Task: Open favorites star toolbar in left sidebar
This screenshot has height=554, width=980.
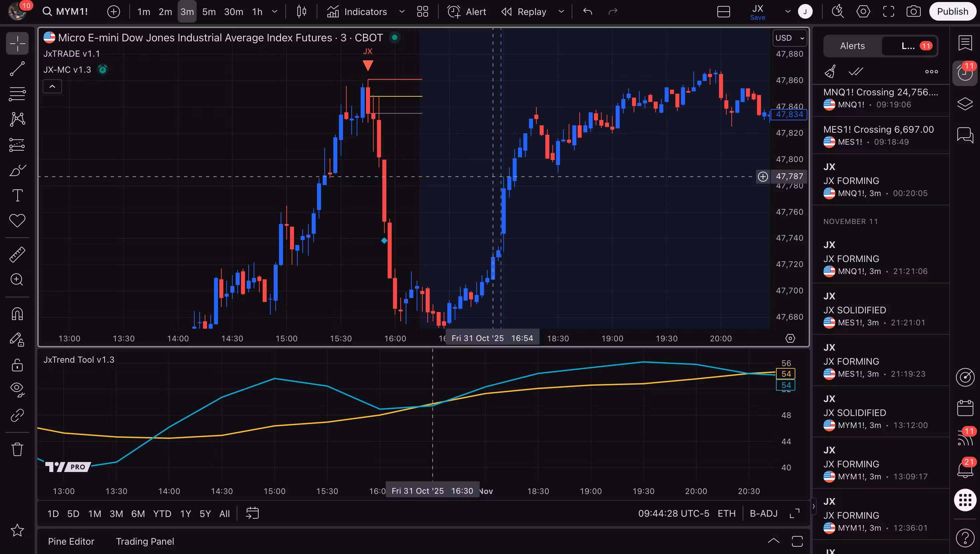Action: [17, 530]
